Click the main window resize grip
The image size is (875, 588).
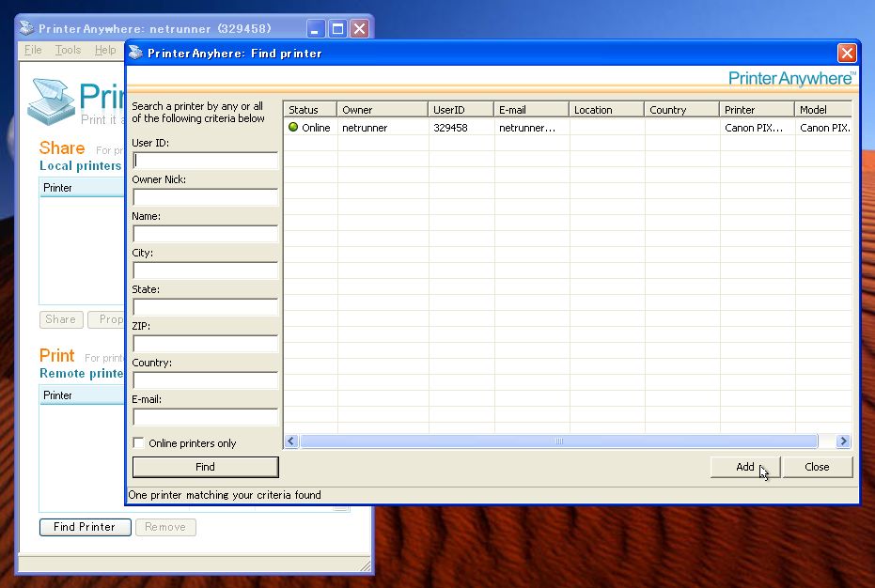point(366,566)
